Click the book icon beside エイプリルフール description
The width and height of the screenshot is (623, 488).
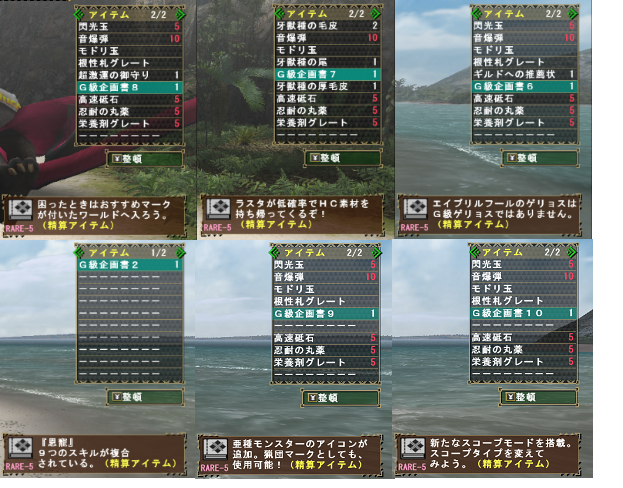(x=415, y=209)
